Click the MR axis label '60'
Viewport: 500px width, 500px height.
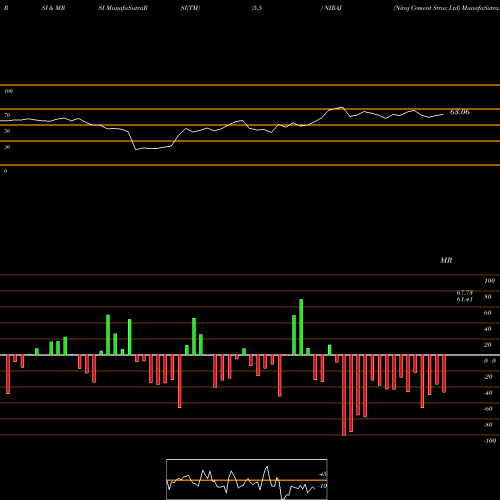point(488,313)
